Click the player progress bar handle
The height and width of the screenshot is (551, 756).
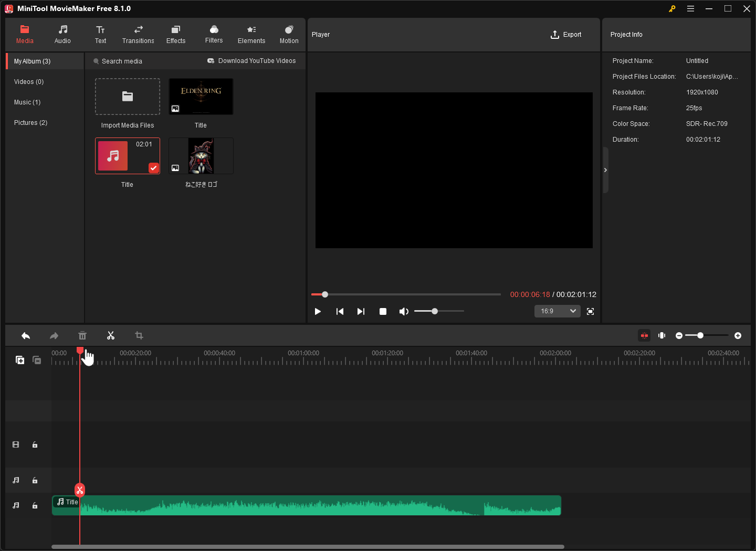click(x=325, y=294)
